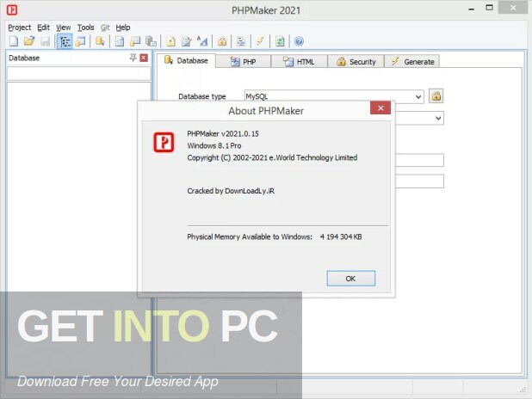Image resolution: width=532 pixels, height=399 pixels.
Task: Click the "About PHPMaker" dialog title
Action: tap(266, 111)
